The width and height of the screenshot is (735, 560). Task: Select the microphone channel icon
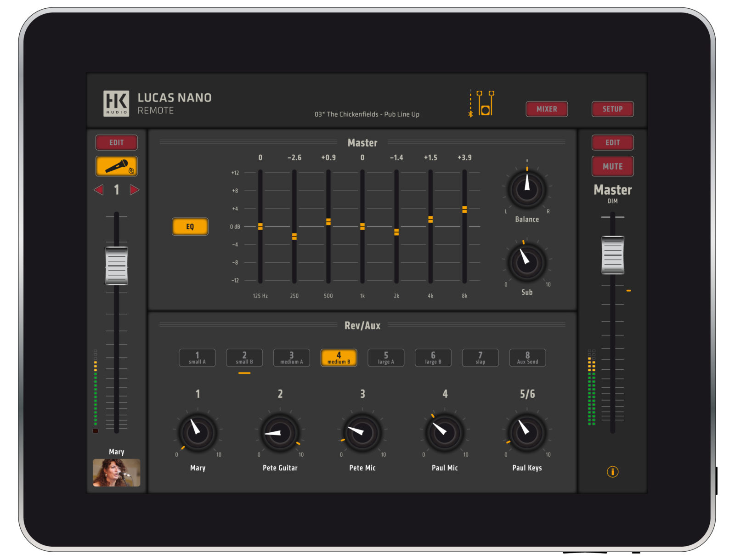click(116, 166)
